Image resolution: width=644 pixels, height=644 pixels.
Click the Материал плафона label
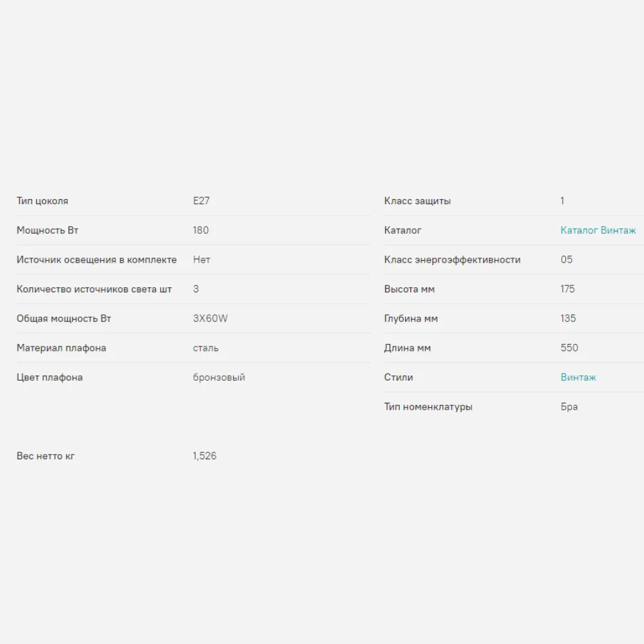pos(61,348)
